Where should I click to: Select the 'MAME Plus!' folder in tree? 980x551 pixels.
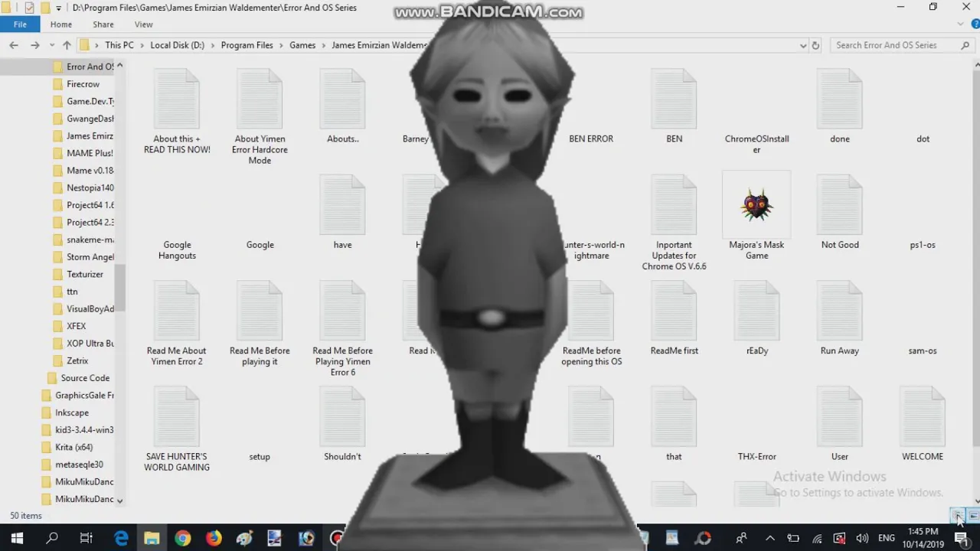(x=90, y=153)
